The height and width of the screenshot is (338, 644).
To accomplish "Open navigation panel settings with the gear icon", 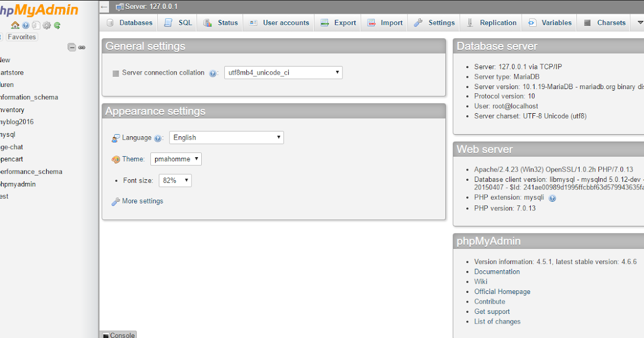I will (x=46, y=25).
